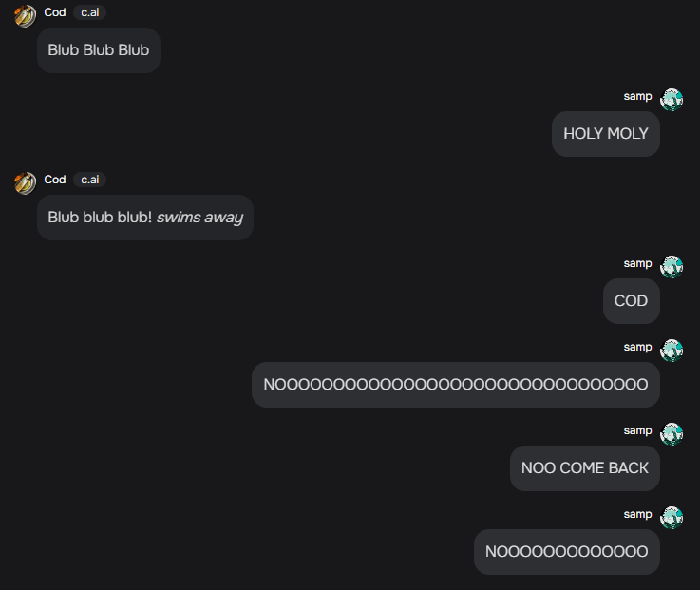Select the 'NOO COME BACK' message bubble
The image size is (700, 590).
pos(585,467)
